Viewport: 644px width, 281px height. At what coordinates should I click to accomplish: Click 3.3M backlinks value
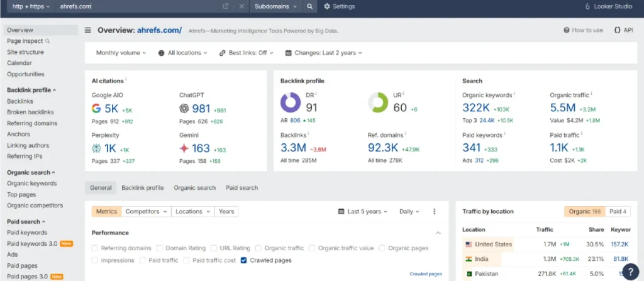(x=293, y=148)
